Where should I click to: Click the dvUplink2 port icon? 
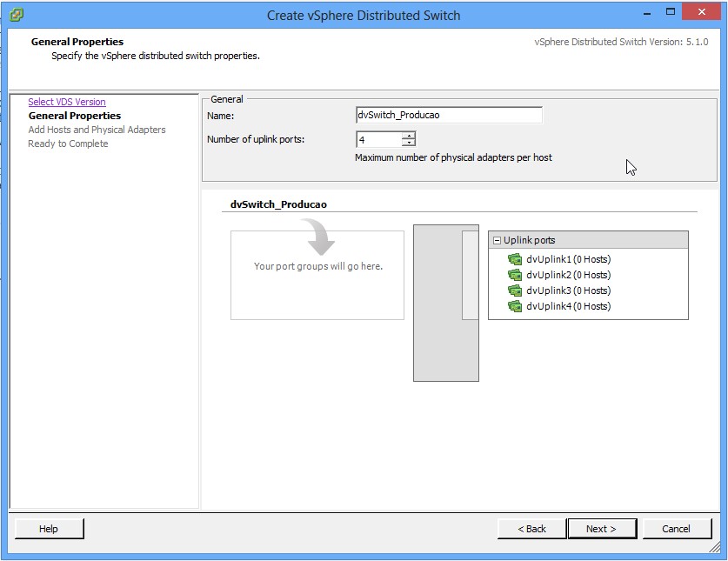click(x=515, y=275)
